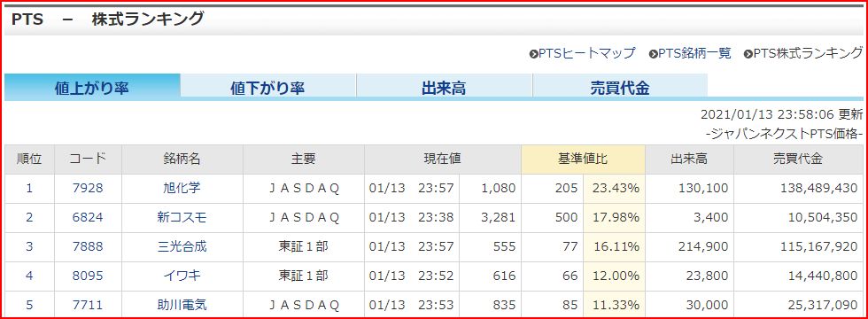Open stock code 7711 link
This screenshot has height=319, width=868.
tap(88, 305)
